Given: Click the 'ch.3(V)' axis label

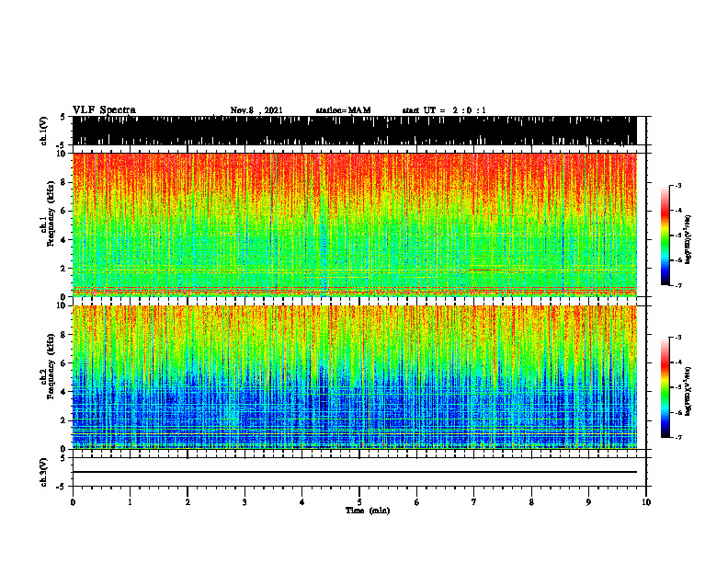Looking at the screenshot, I should 44,472.
